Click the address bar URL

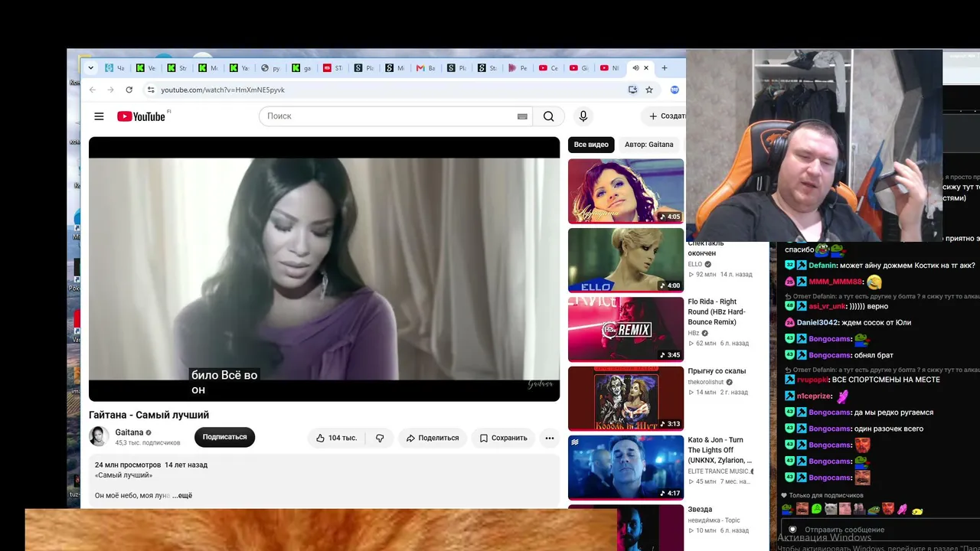tap(223, 90)
